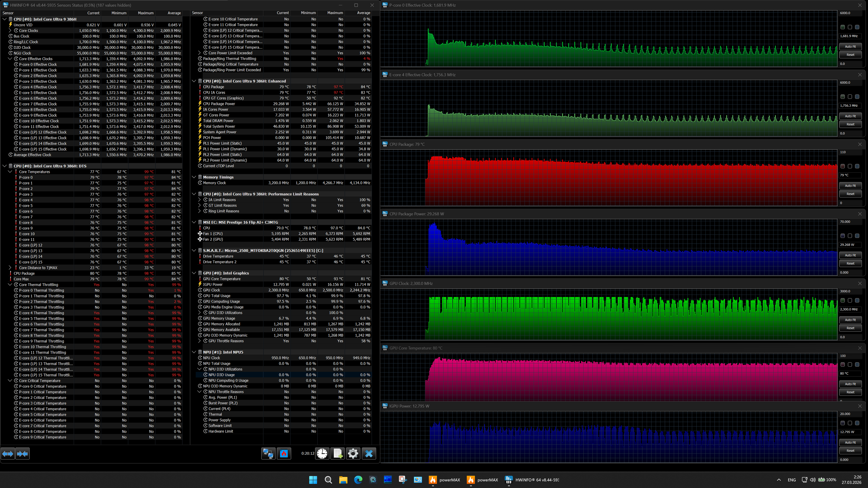Click the blue X close sensors icon
The image size is (868, 488).
tap(369, 453)
